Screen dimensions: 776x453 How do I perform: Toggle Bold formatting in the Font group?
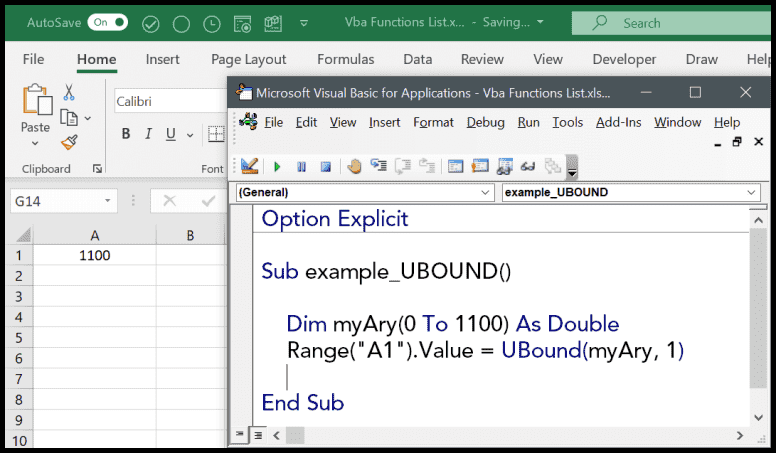click(x=126, y=134)
